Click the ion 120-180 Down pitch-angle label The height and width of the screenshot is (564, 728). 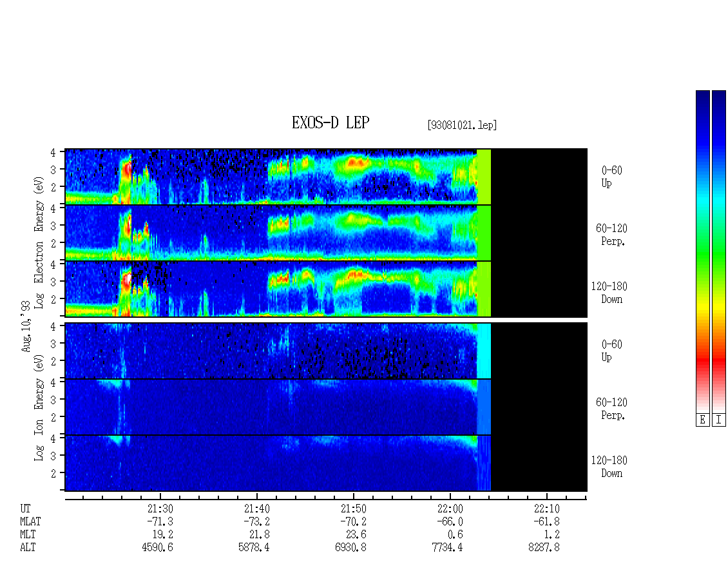coord(609,467)
